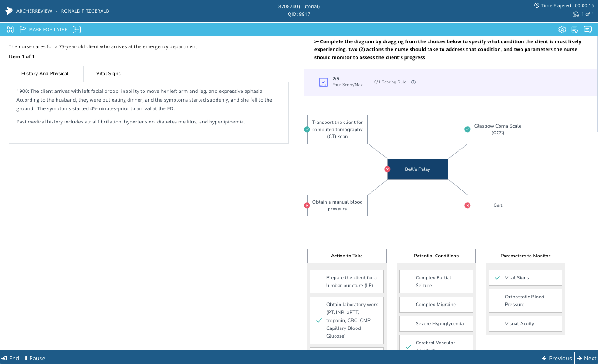This screenshot has height=364, width=598.
Task: Open the settings gear icon
Action: (x=562, y=30)
